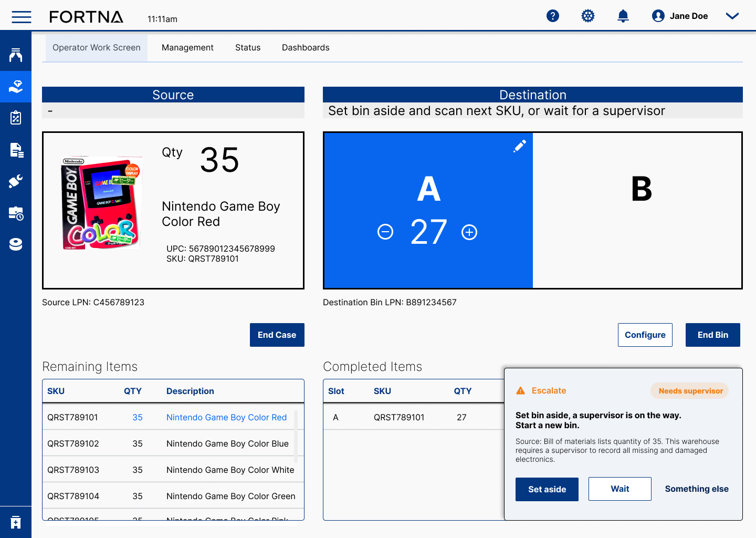This screenshot has height=538, width=756.
Task: Click the disk storage sidebar icon
Action: (16, 244)
